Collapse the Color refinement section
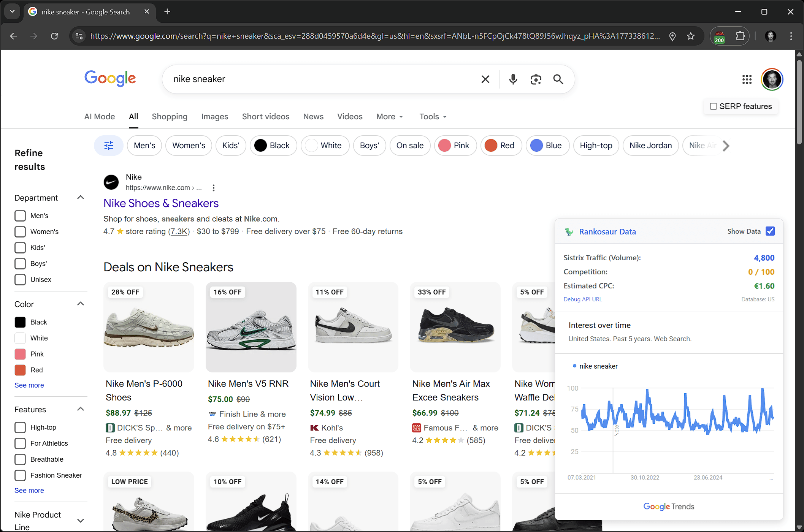 tap(81, 304)
